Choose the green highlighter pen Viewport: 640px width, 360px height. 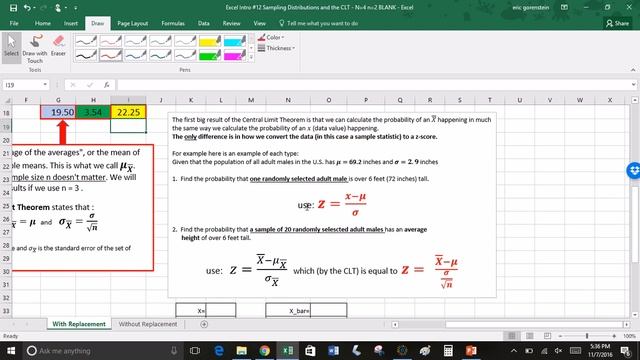pyautogui.click(x=210, y=55)
